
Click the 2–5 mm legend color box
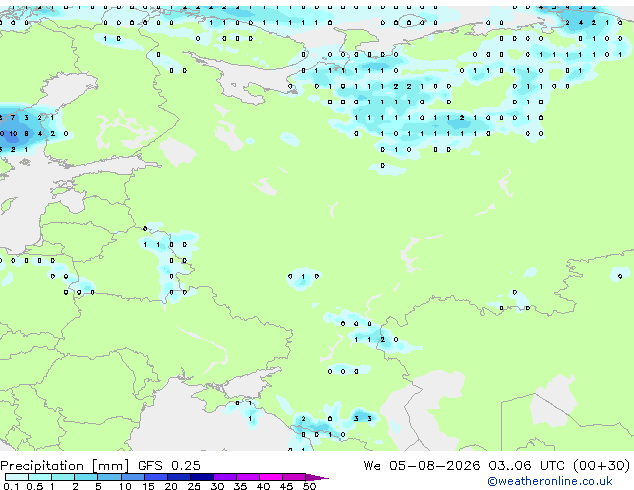coord(86,477)
